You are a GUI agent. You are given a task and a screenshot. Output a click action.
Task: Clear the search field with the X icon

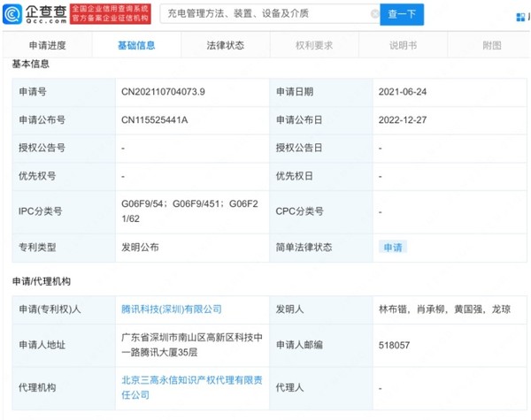coord(374,14)
